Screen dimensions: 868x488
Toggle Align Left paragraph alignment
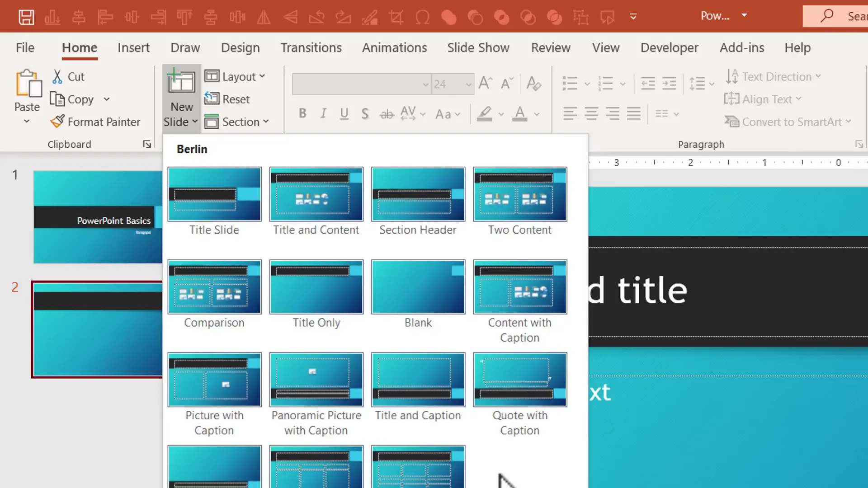570,113
